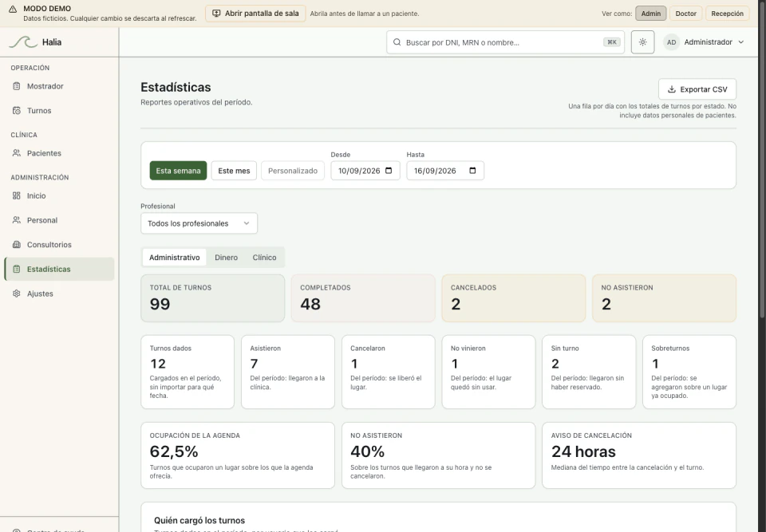Click the Inicio dashboard icon
Screen dimensions: 766x532
17,195
